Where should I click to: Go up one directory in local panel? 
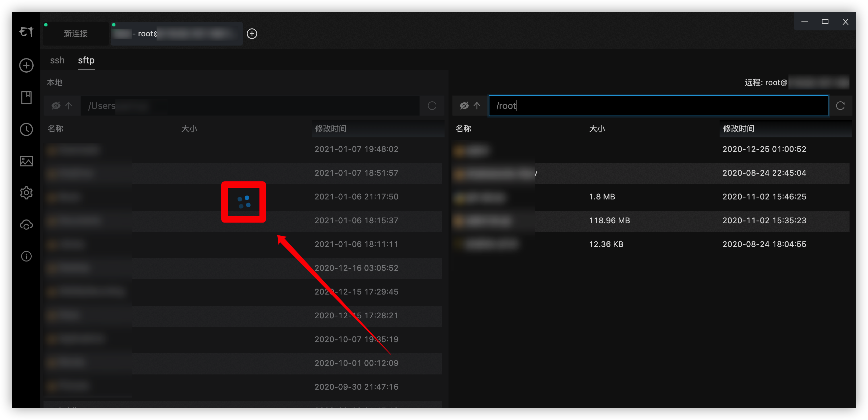(69, 106)
